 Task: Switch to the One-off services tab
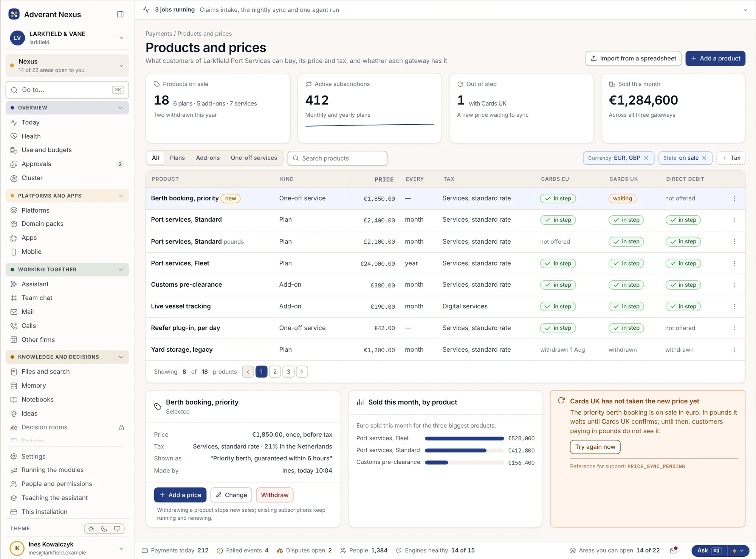point(254,158)
